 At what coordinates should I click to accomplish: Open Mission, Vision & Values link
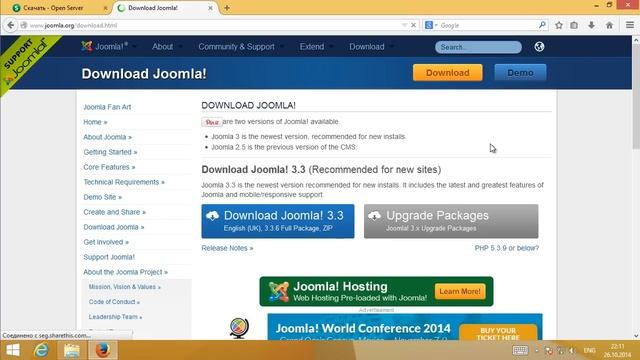[124, 287]
